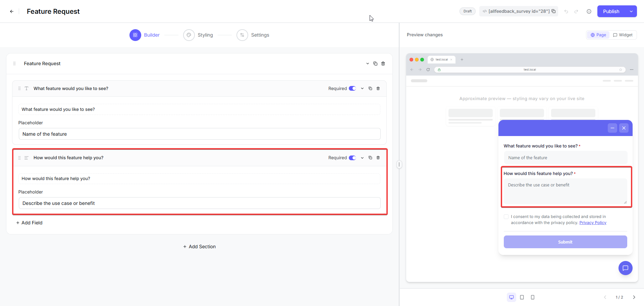Switch to the Builder step
The image size is (644, 306).
[145, 35]
